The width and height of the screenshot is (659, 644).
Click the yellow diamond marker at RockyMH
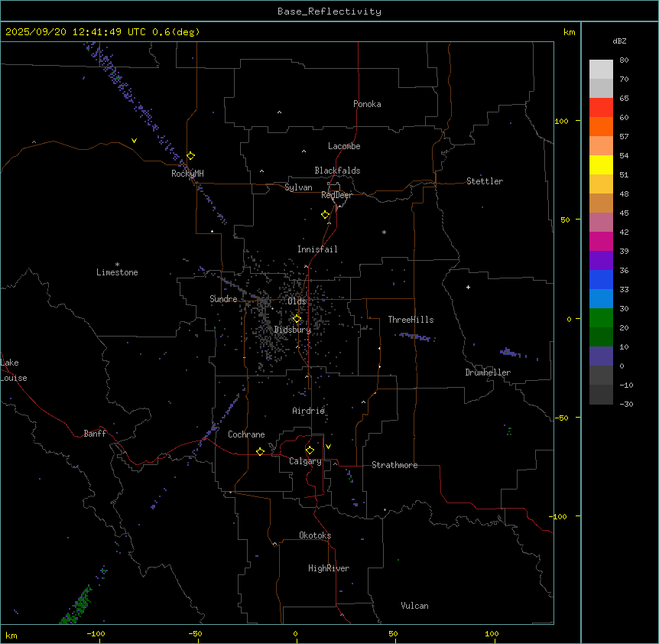click(190, 155)
